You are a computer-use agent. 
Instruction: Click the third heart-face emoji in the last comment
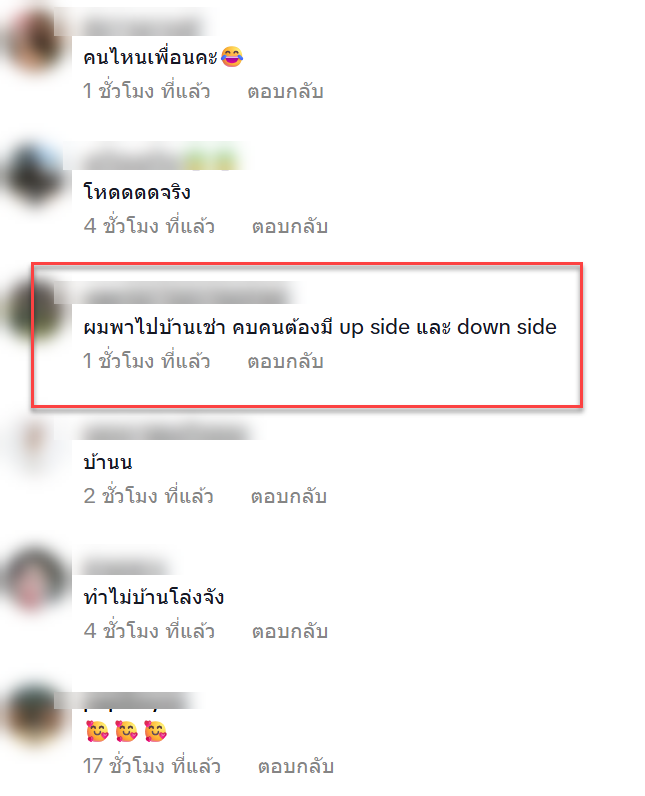(155, 732)
